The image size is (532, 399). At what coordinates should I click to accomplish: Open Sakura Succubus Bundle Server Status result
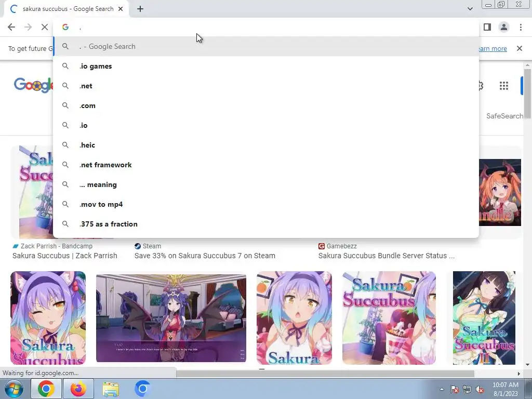click(387, 256)
